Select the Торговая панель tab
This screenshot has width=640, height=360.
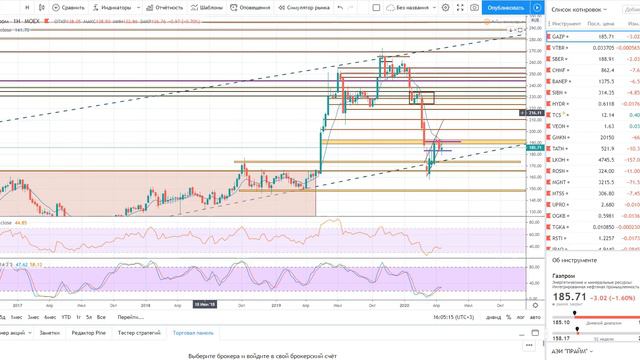click(193, 333)
